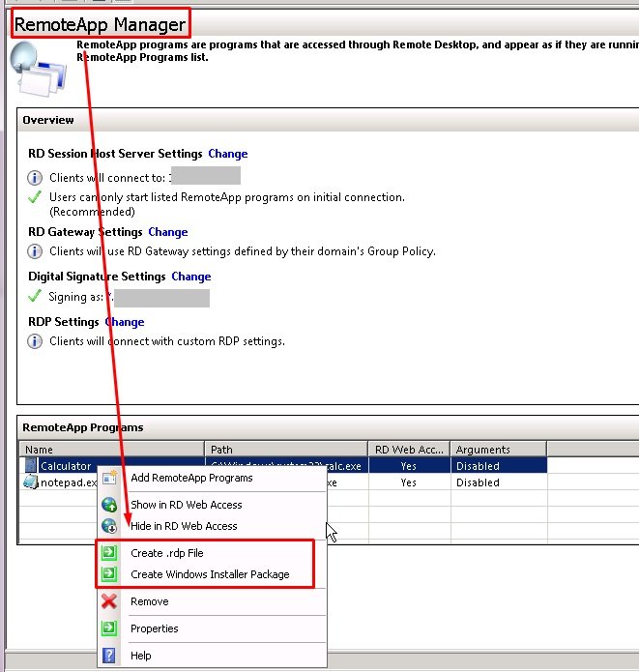Click the Properties menu icon
639x672 pixels.
[x=109, y=628]
